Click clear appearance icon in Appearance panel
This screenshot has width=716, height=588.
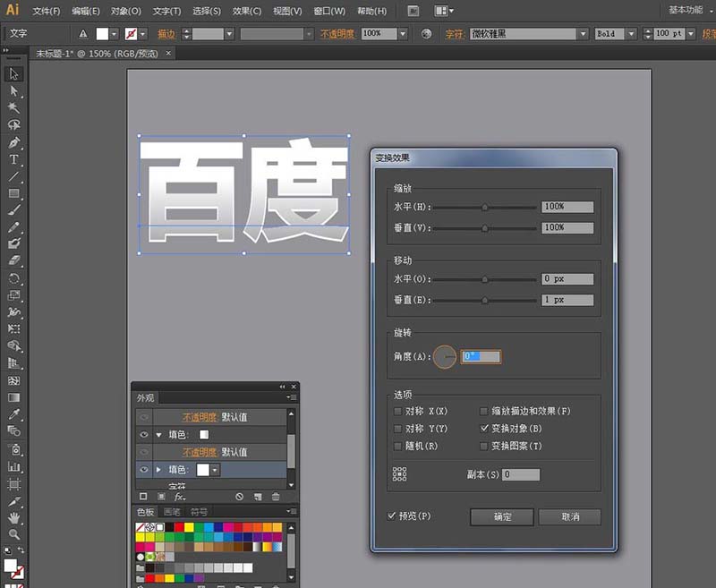pos(239,497)
